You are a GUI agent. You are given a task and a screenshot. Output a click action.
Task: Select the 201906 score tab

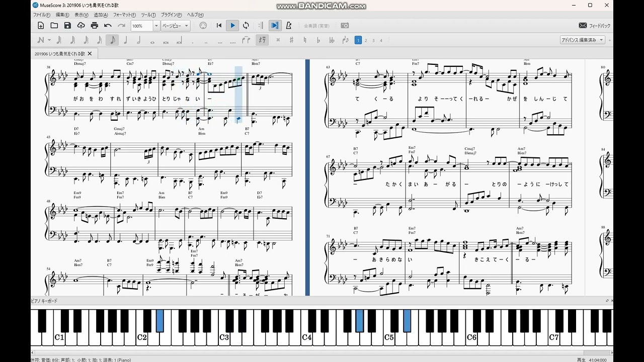click(x=63, y=53)
